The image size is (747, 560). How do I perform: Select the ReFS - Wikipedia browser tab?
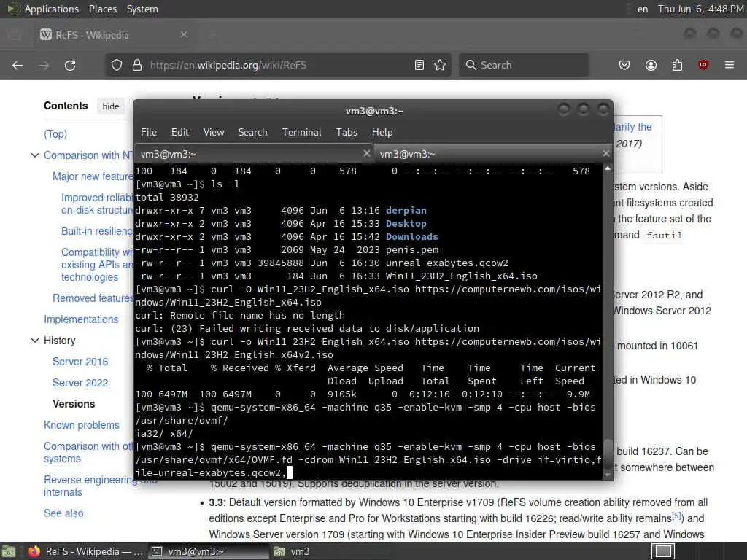(115, 35)
